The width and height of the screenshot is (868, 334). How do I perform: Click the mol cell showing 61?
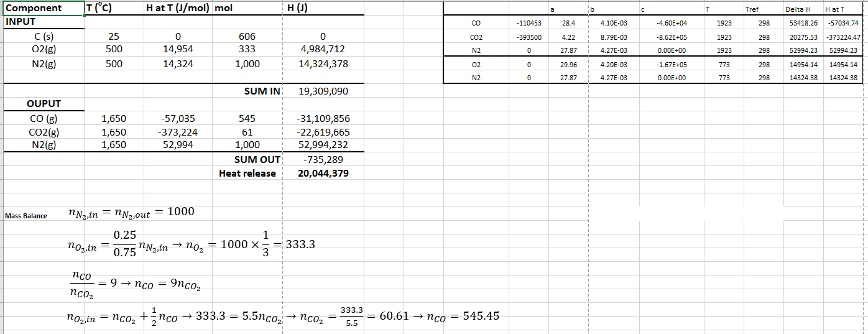[x=247, y=132]
